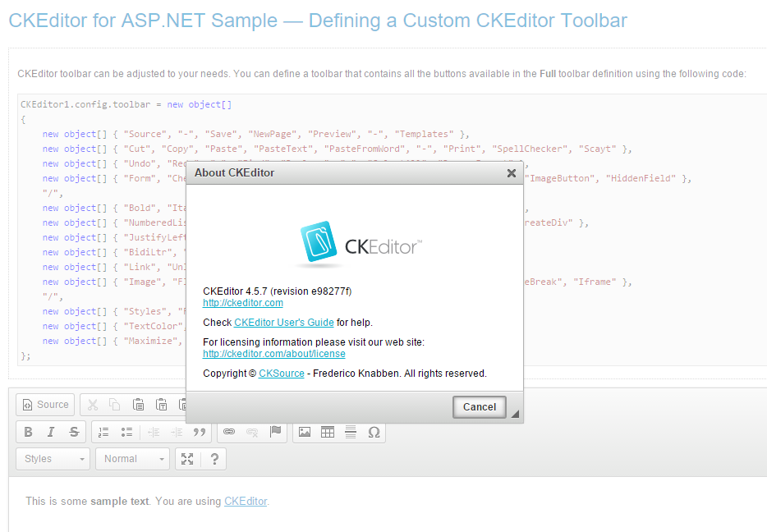The height and width of the screenshot is (532, 767).
Task: Click the Special Character omega icon
Action: coord(374,432)
